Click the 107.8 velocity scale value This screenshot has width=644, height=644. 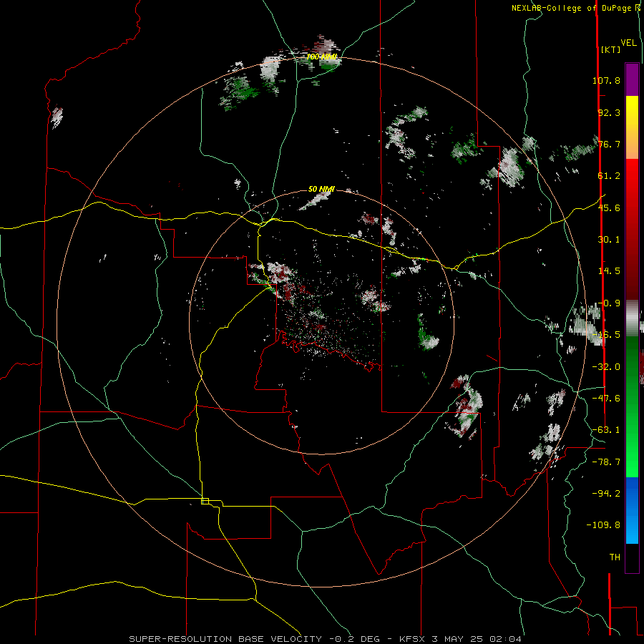606,80
